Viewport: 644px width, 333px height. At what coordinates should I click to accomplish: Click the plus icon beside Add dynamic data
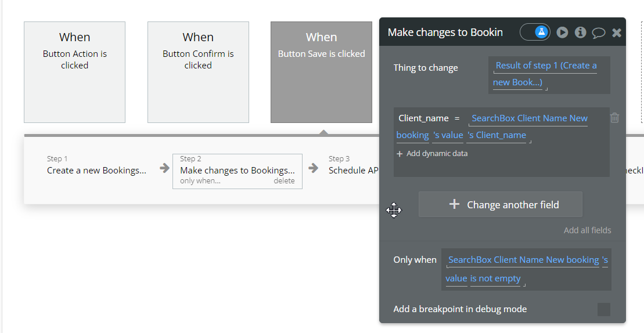point(400,154)
